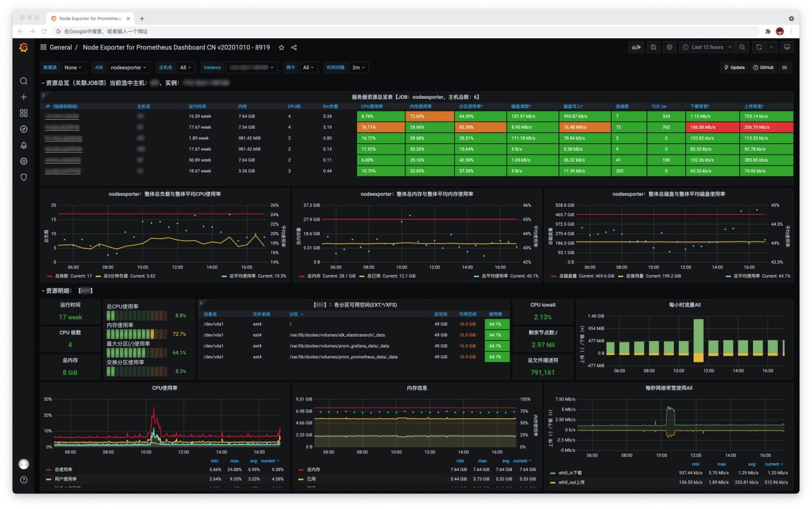Collapse the 资源总览 row

[60, 81]
